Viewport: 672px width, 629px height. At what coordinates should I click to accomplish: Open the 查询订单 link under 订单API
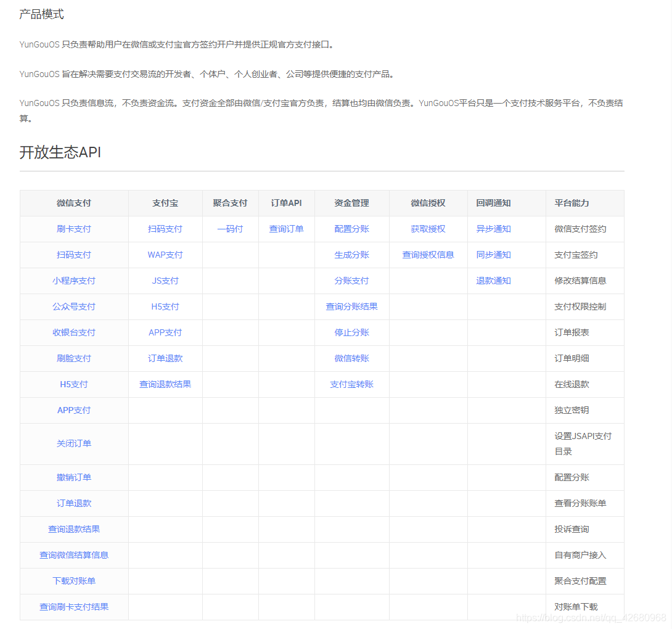(286, 229)
